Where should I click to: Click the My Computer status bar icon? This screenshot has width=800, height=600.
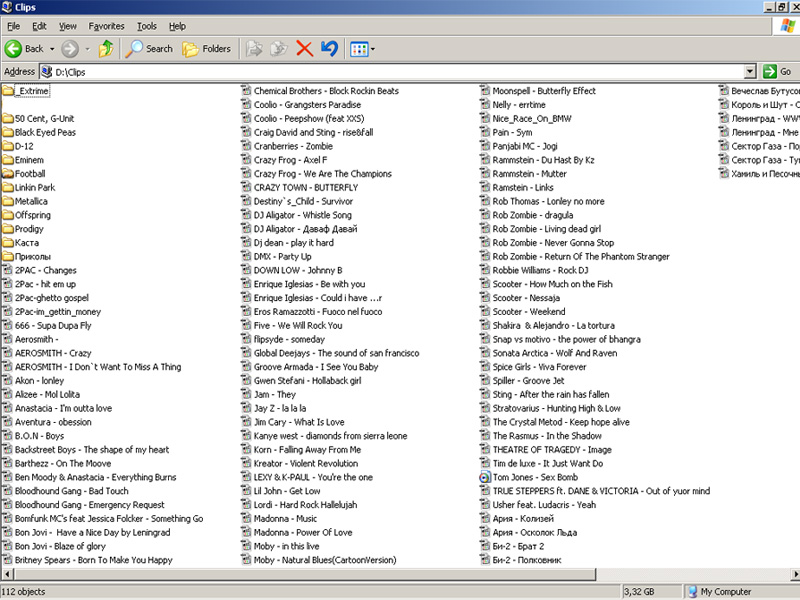[692, 591]
